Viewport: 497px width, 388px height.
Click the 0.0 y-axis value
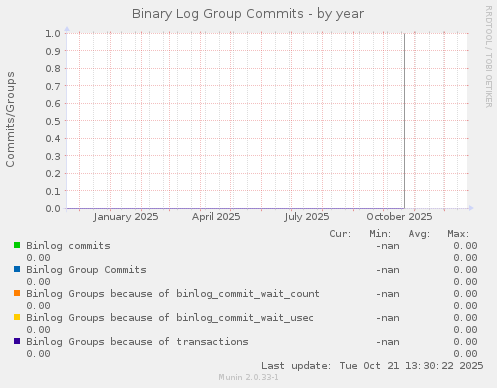point(53,208)
